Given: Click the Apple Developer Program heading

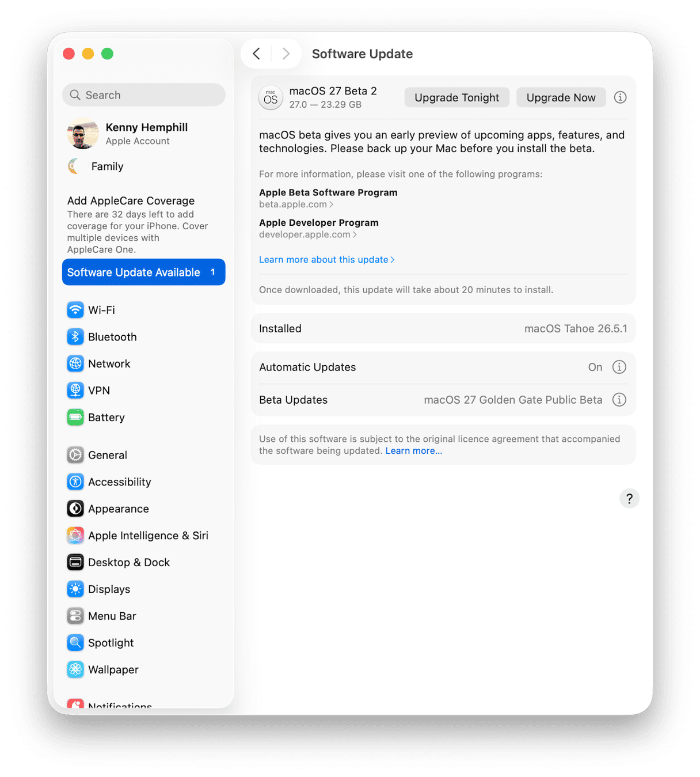Looking at the screenshot, I should click(x=319, y=222).
